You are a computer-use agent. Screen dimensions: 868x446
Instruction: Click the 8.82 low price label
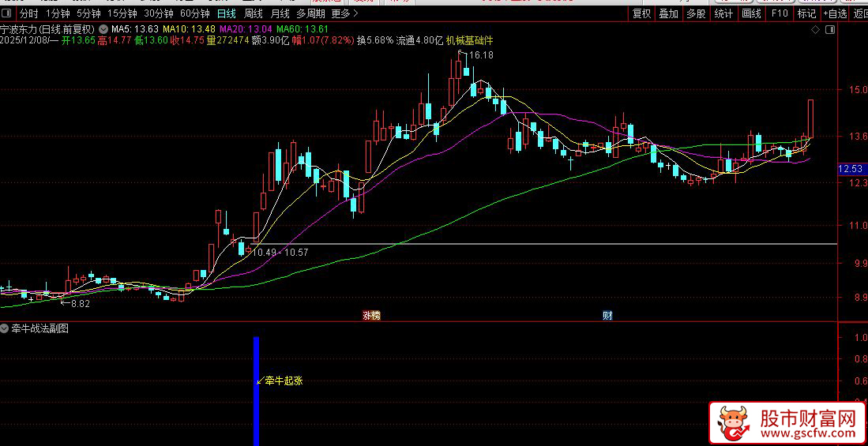(81, 303)
